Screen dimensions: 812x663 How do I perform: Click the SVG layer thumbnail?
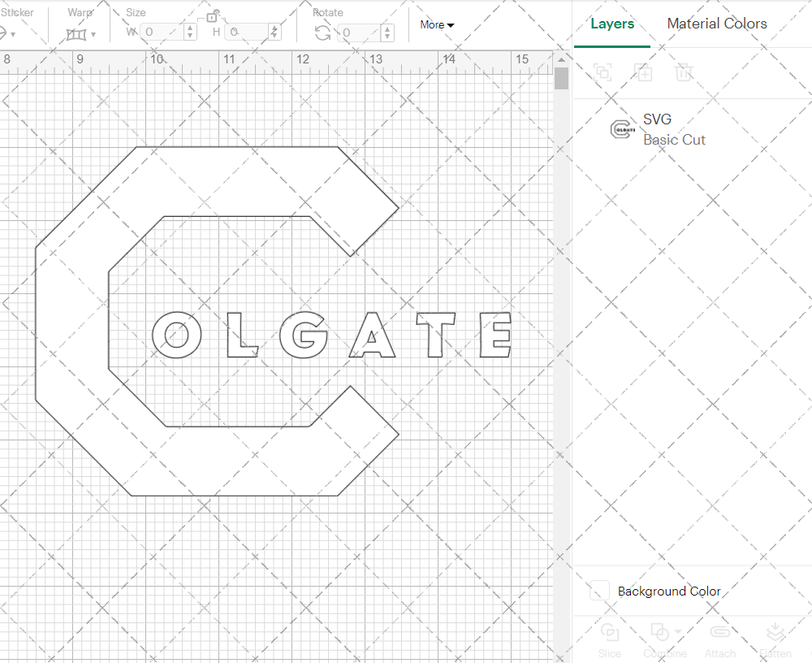623,129
